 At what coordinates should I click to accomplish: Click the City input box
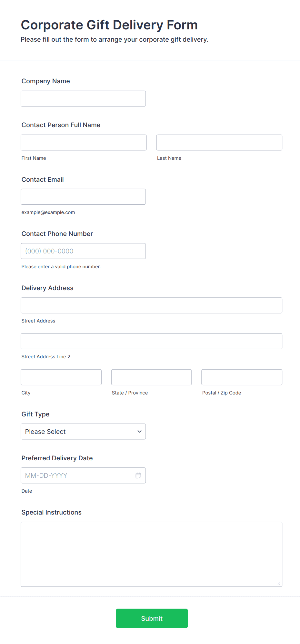coord(61,377)
